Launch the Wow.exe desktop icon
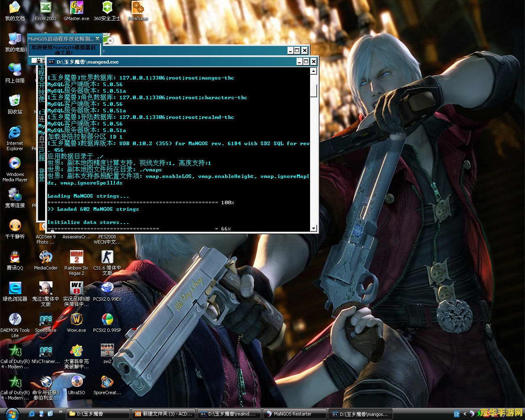This screenshot has width=525, height=420. coord(76,322)
